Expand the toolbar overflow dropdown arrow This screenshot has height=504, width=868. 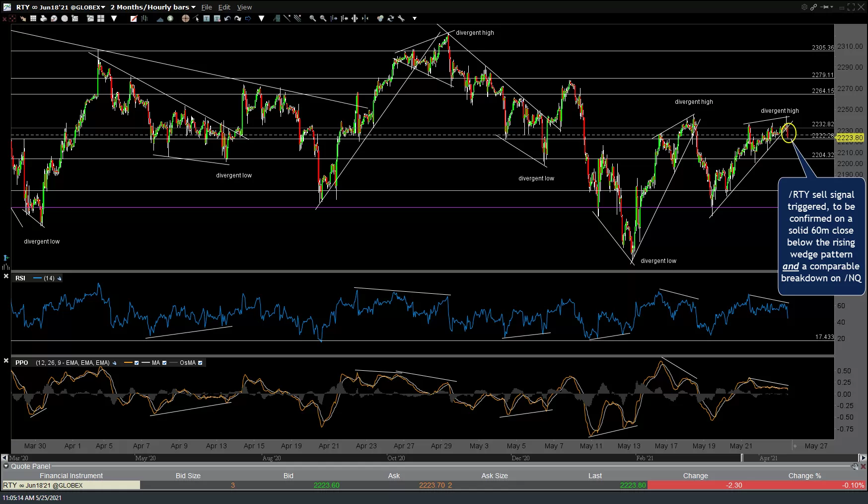pos(415,18)
